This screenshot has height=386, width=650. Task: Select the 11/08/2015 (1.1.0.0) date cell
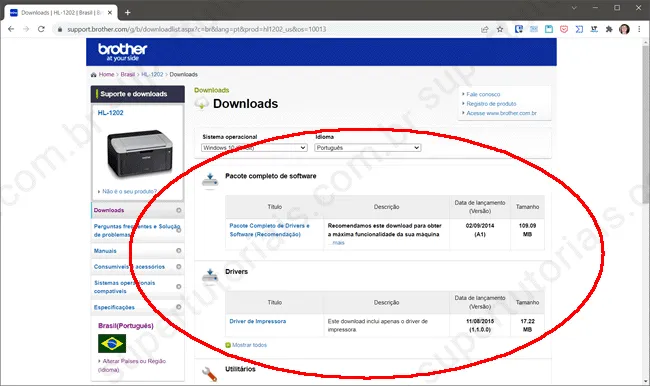[x=480, y=325]
